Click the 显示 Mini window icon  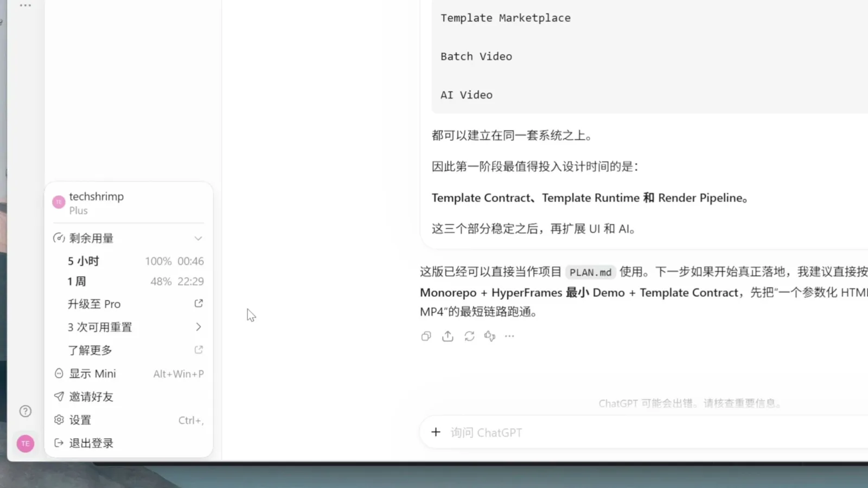(59, 374)
